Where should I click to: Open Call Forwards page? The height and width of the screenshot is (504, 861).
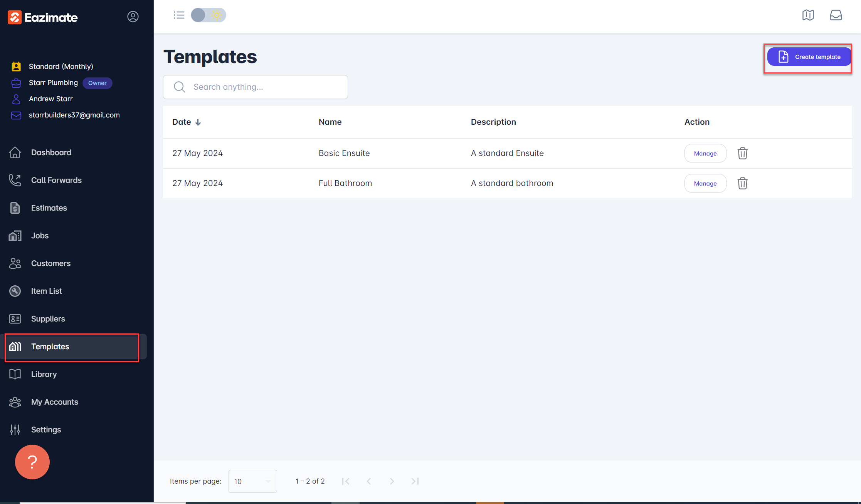(x=56, y=180)
